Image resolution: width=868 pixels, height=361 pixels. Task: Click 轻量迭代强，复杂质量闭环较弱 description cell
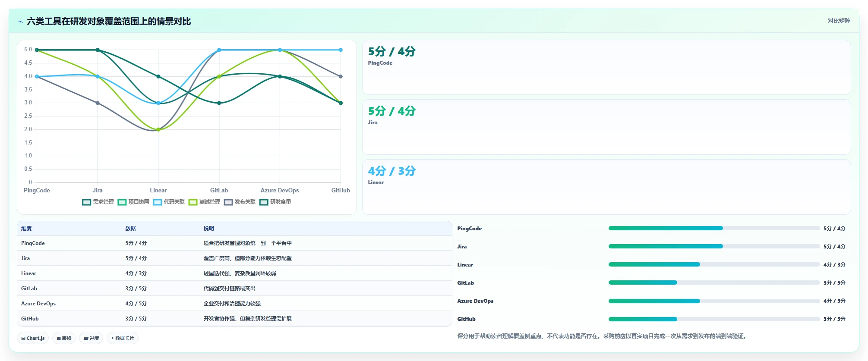point(240,273)
